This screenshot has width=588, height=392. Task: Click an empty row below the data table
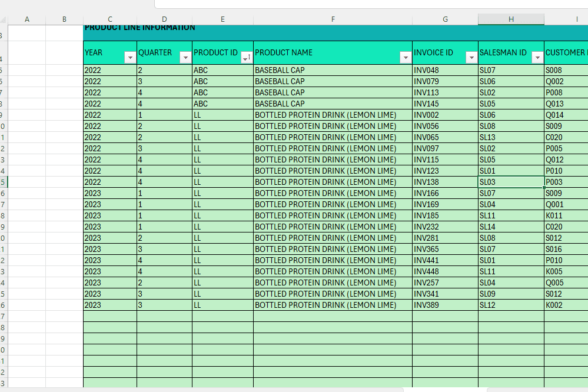tap(294, 327)
